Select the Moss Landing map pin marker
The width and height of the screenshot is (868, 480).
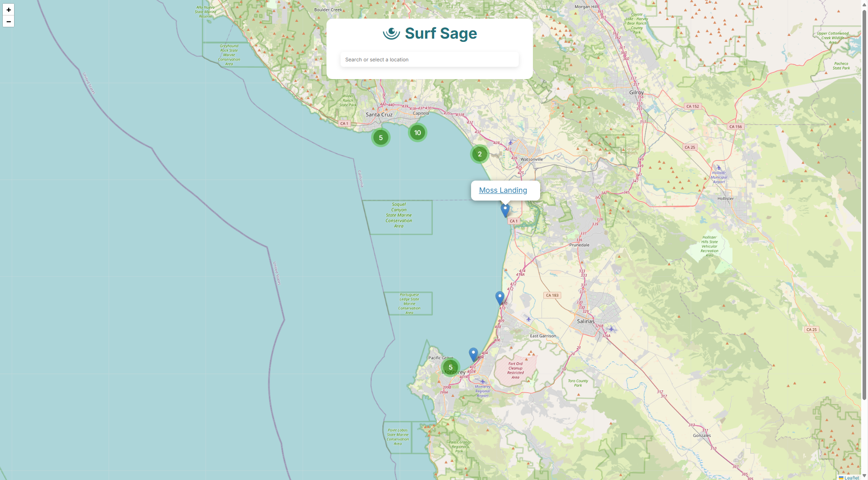point(505,209)
